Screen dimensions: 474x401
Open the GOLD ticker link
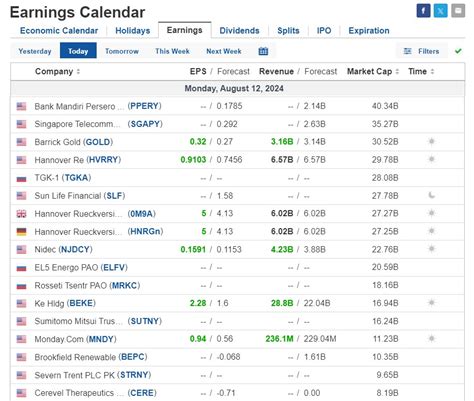click(x=98, y=142)
